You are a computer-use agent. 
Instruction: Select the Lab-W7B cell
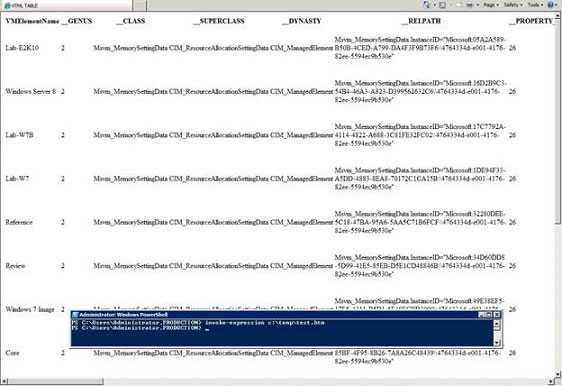(x=19, y=135)
